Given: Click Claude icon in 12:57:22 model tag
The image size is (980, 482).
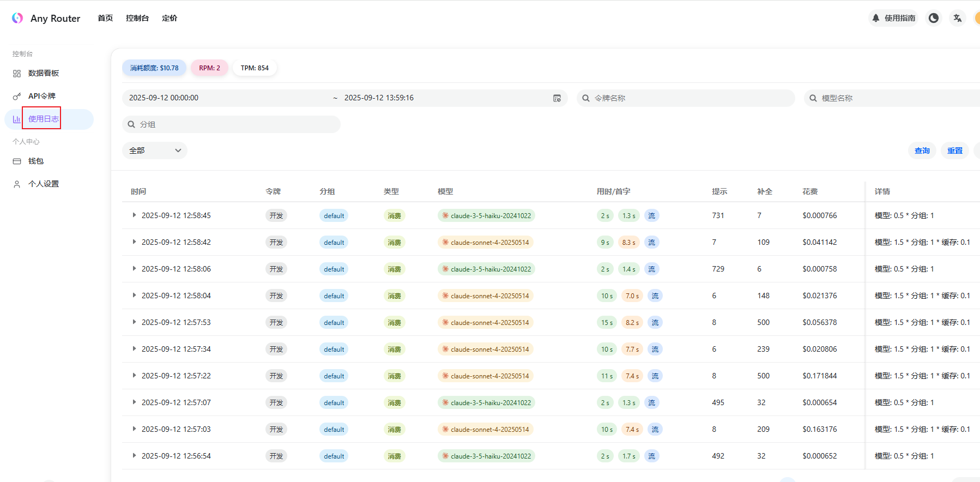Looking at the screenshot, I should coord(445,376).
